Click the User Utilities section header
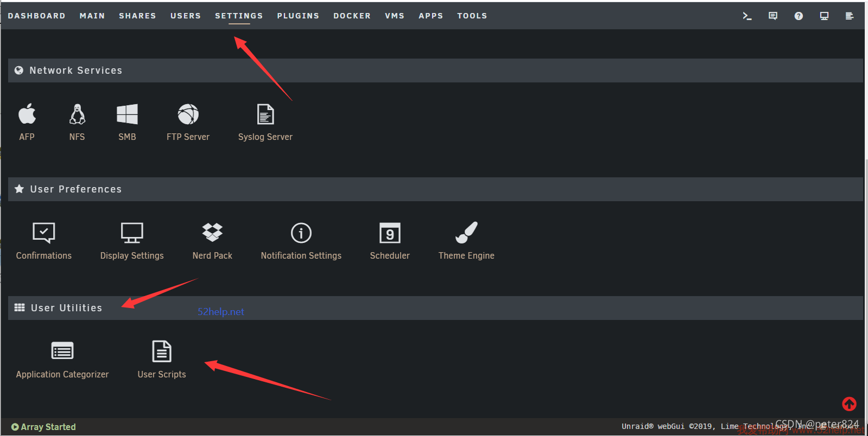868x436 pixels. (x=435, y=308)
